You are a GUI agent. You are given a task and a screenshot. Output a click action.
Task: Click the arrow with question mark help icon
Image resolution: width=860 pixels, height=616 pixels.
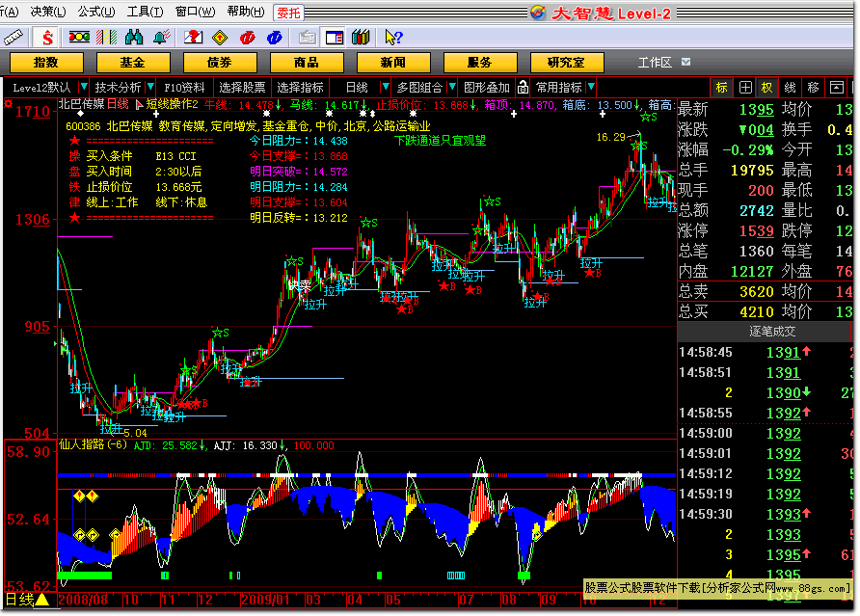tap(393, 38)
